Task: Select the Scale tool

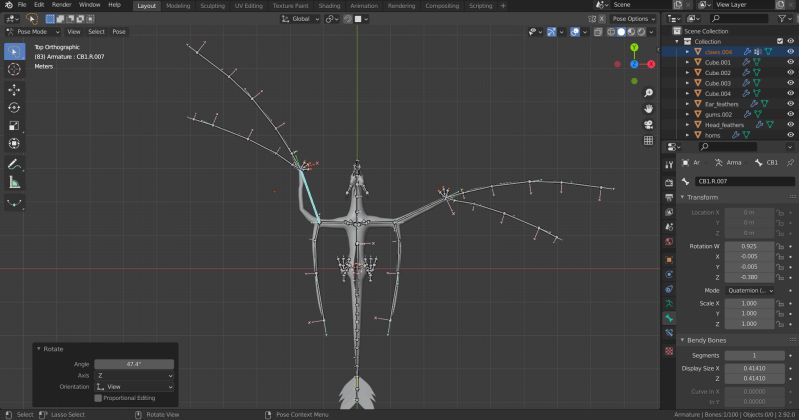Action: coord(14,125)
